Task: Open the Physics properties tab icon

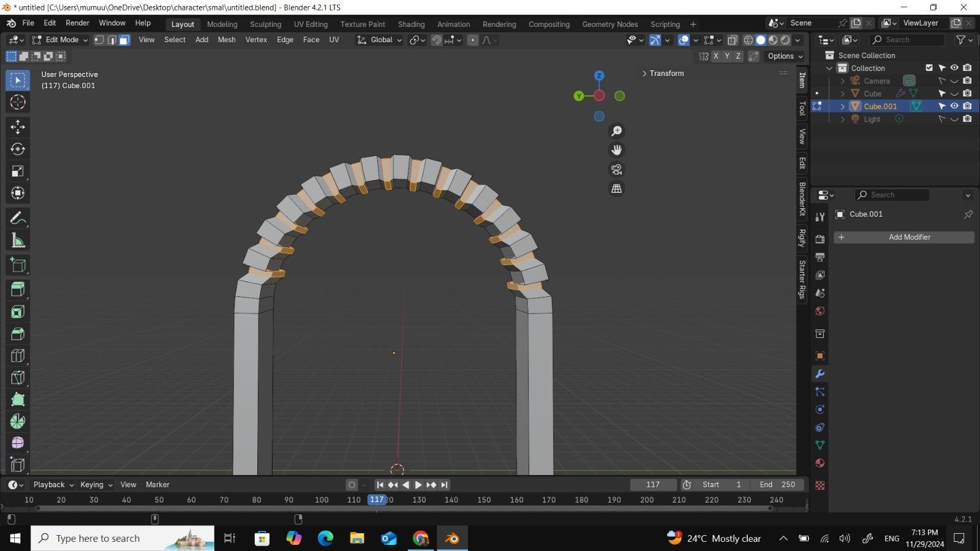Action: click(x=820, y=410)
